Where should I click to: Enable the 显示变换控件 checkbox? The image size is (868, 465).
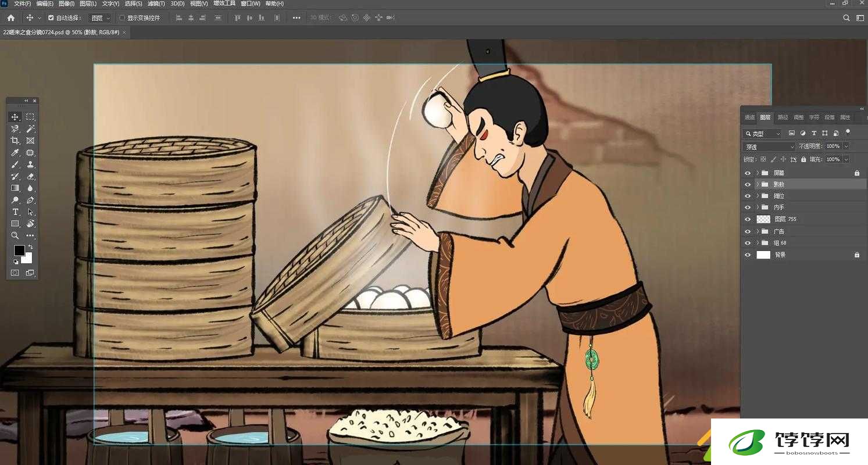[x=122, y=18]
